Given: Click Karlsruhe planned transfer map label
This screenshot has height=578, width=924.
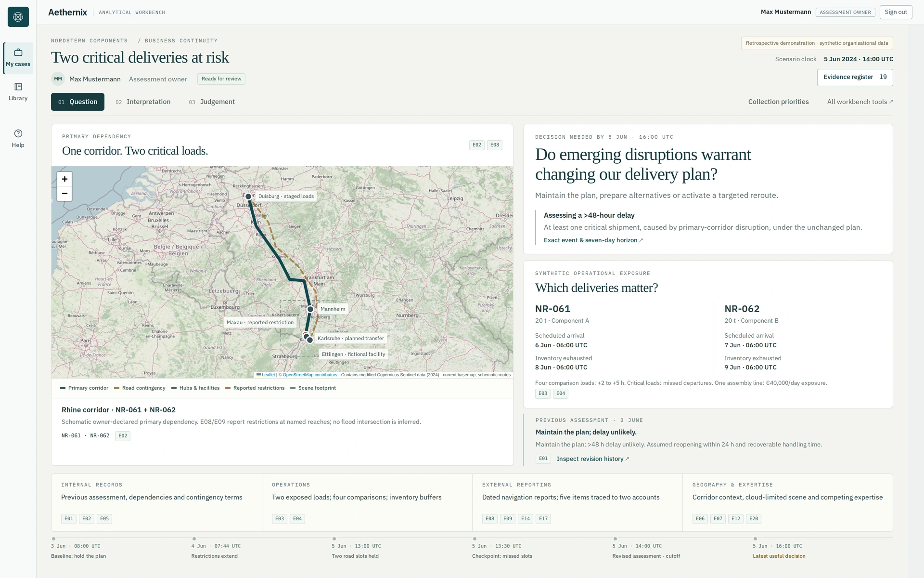Looking at the screenshot, I should [x=350, y=339].
